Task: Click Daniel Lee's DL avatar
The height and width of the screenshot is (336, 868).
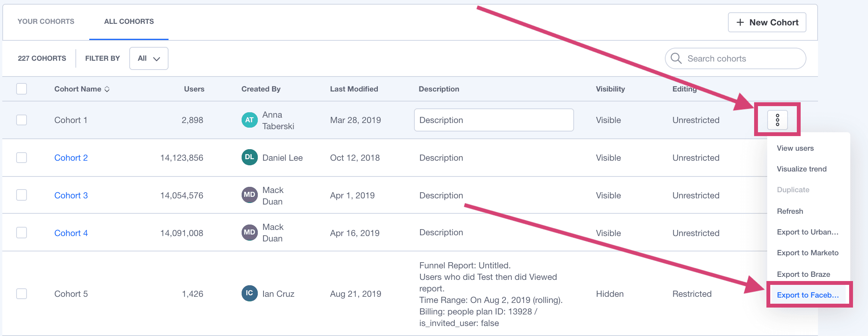Action: pyautogui.click(x=249, y=157)
